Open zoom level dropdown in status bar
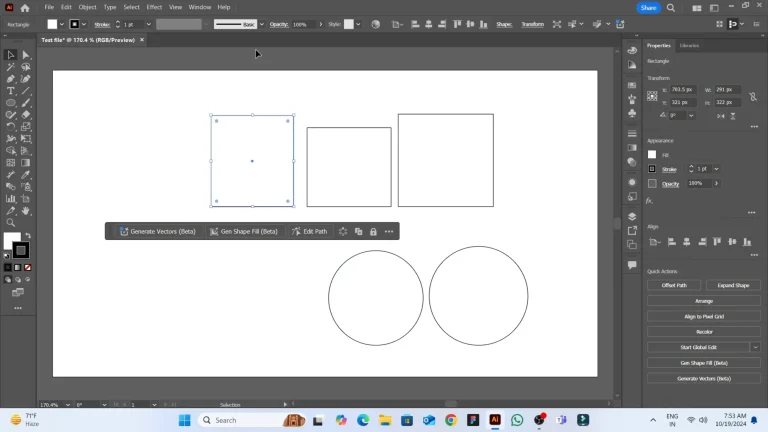 point(68,405)
